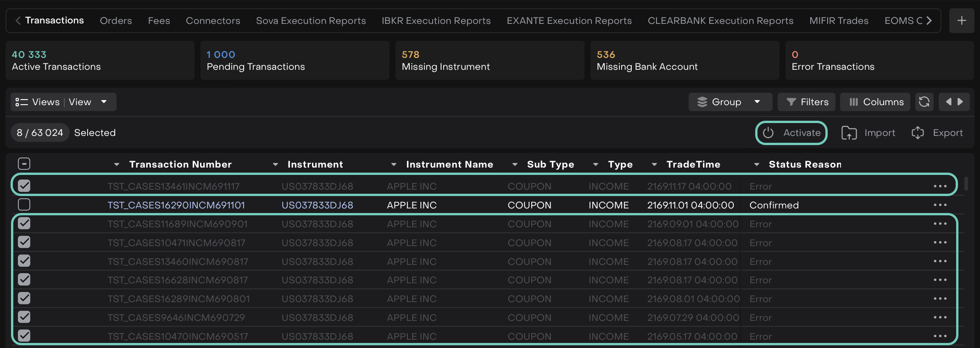Screen dimensions: 980x348
Task: Check the TST_CASES16290INCM691101 row checkbox
Action: coord(24,205)
